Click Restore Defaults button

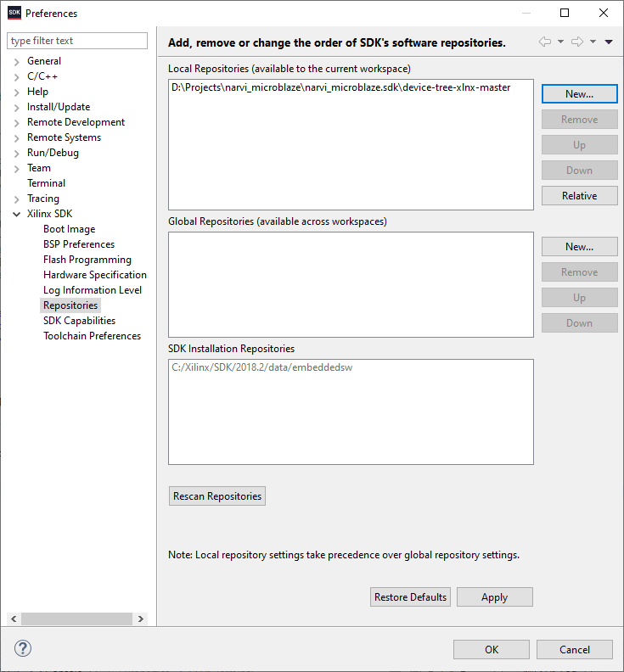pyautogui.click(x=410, y=597)
